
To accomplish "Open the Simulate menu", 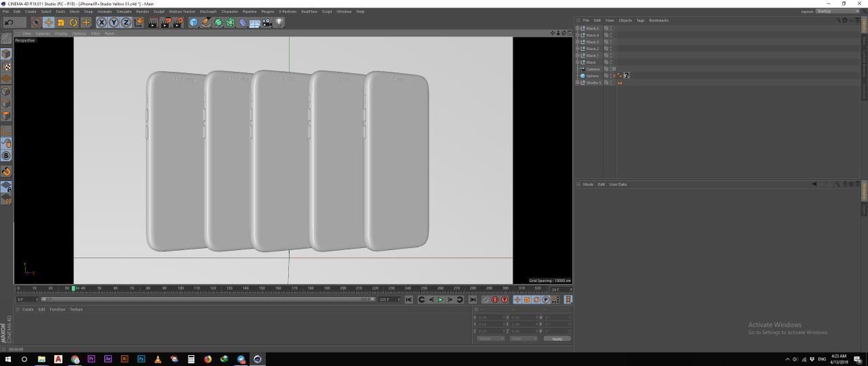I will (x=124, y=12).
